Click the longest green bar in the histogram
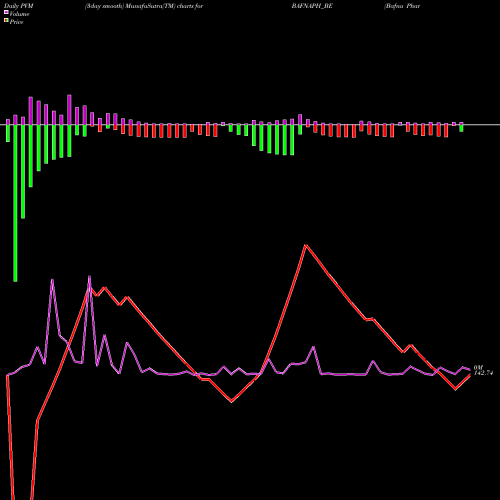500x500 pixels. [15, 203]
